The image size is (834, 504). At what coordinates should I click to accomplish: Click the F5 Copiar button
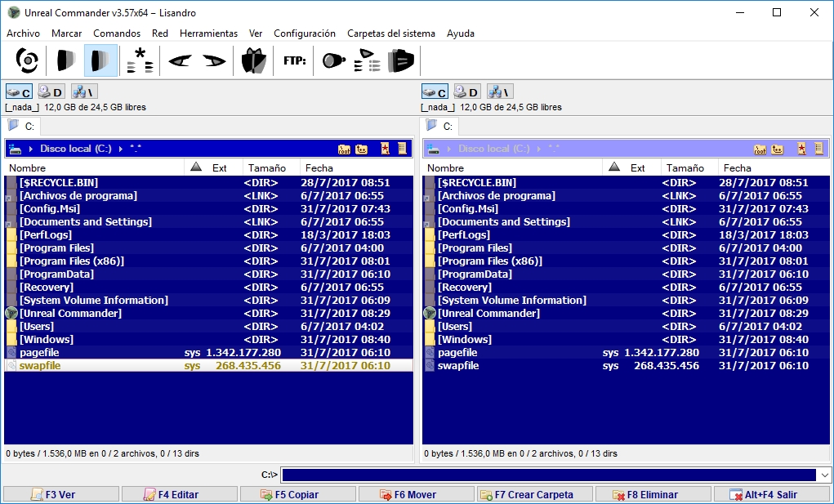pos(297,494)
